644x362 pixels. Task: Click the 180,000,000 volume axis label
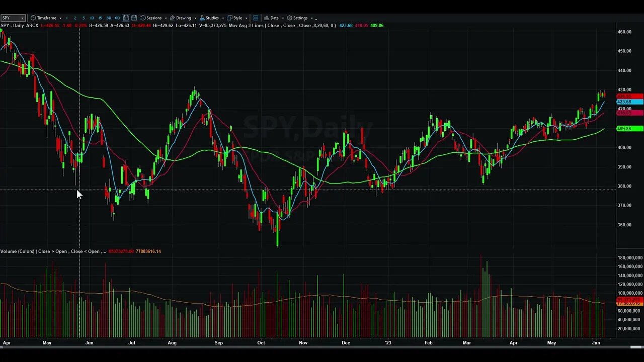pyautogui.click(x=629, y=258)
